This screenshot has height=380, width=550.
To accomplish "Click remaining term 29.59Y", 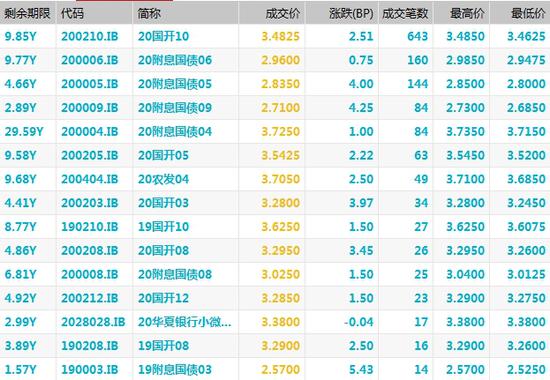I will click(x=24, y=132).
